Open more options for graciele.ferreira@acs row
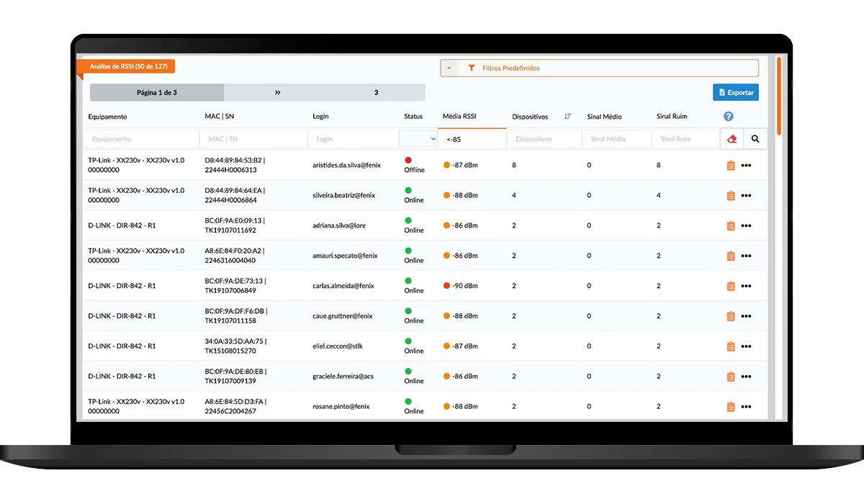 pos(746,377)
